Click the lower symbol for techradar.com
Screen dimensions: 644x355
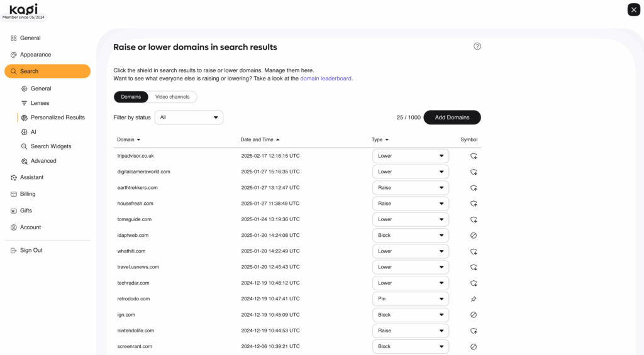474,283
